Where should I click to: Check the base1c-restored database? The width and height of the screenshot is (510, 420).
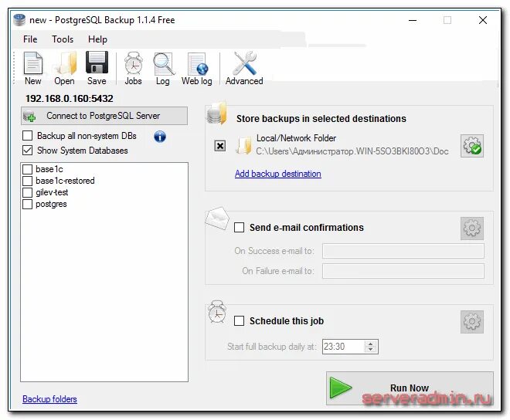point(27,181)
